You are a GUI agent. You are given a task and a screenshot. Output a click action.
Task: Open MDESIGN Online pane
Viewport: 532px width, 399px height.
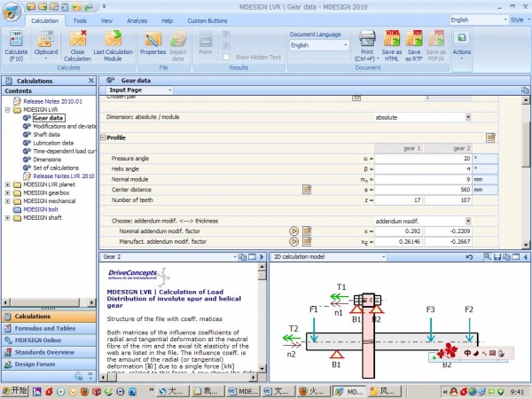(49, 340)
